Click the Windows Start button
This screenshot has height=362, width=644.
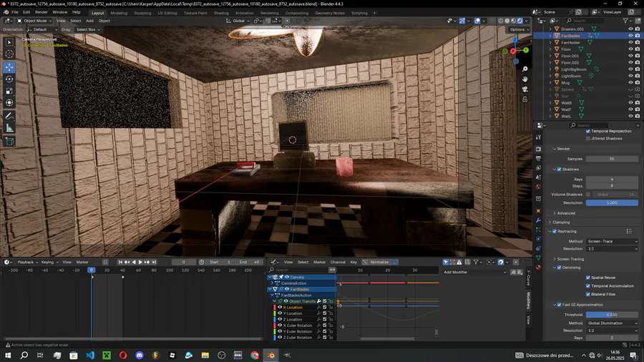coord(8,356)
